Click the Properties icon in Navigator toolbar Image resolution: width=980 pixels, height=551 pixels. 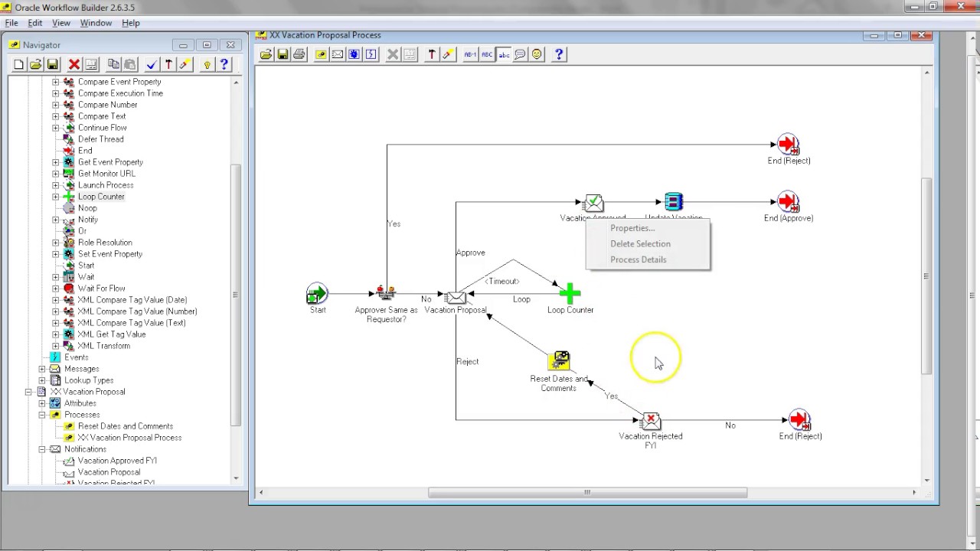click(91, 65)
